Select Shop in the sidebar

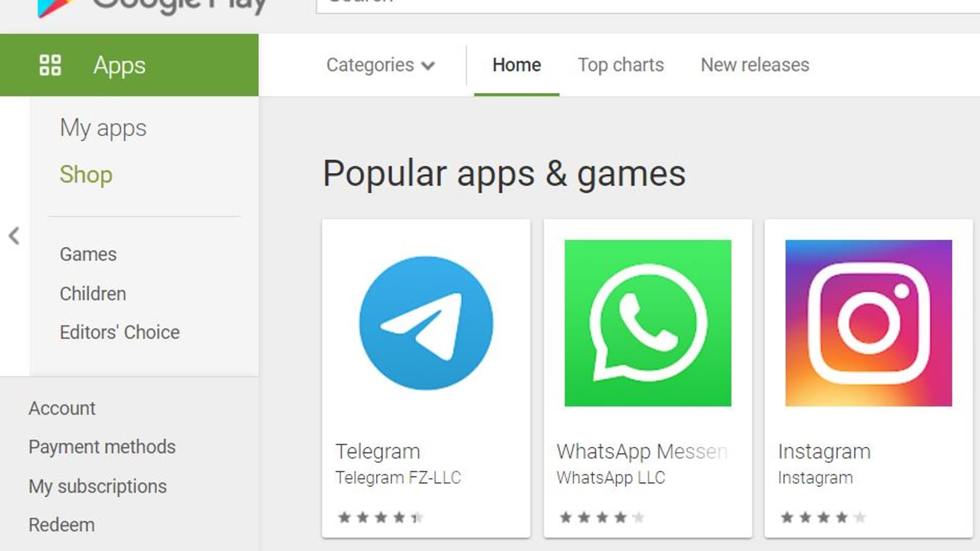86,174
